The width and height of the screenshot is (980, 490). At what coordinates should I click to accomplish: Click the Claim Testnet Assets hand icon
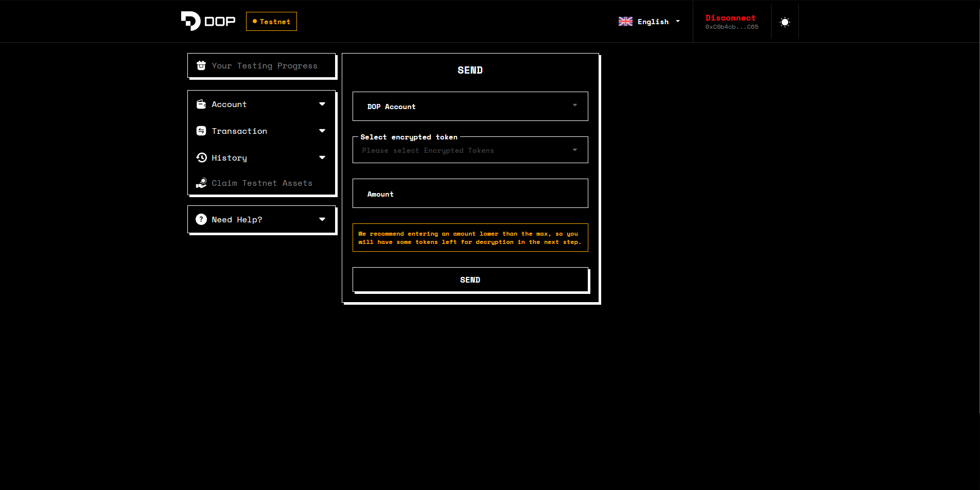[201, 183]
